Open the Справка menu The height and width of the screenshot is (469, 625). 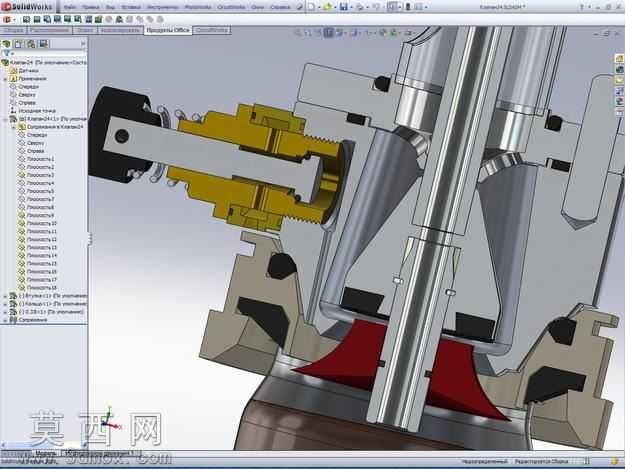pyautogui.click(x=280, y=7)
